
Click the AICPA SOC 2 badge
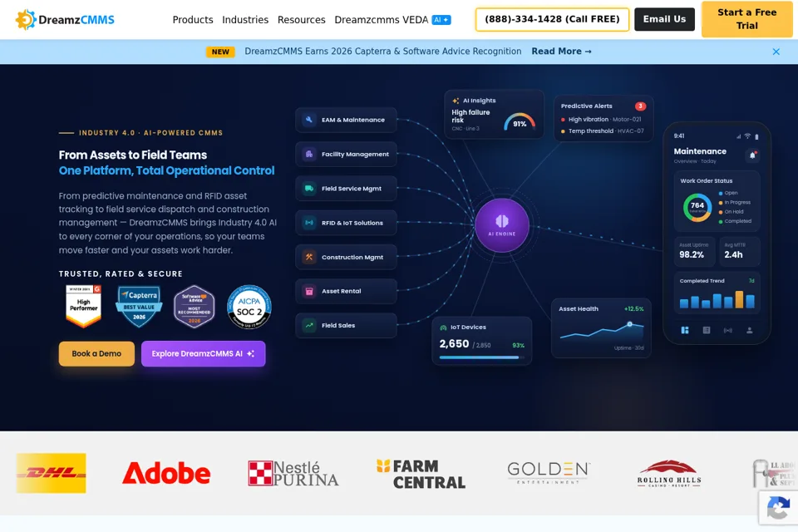pyautogui.click(x=249, y=307)
